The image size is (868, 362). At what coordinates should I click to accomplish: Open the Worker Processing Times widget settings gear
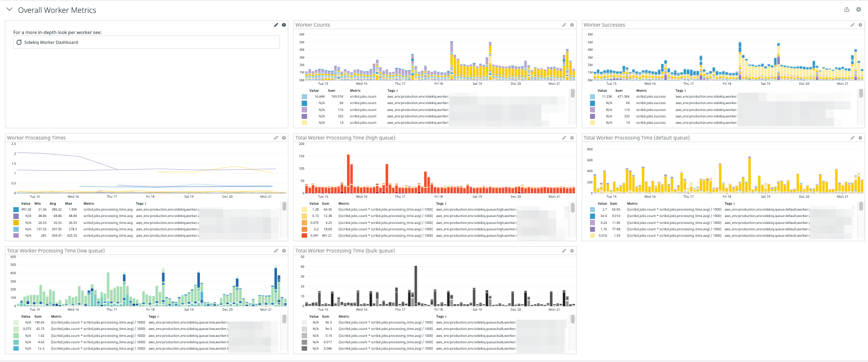pos(284,138)
